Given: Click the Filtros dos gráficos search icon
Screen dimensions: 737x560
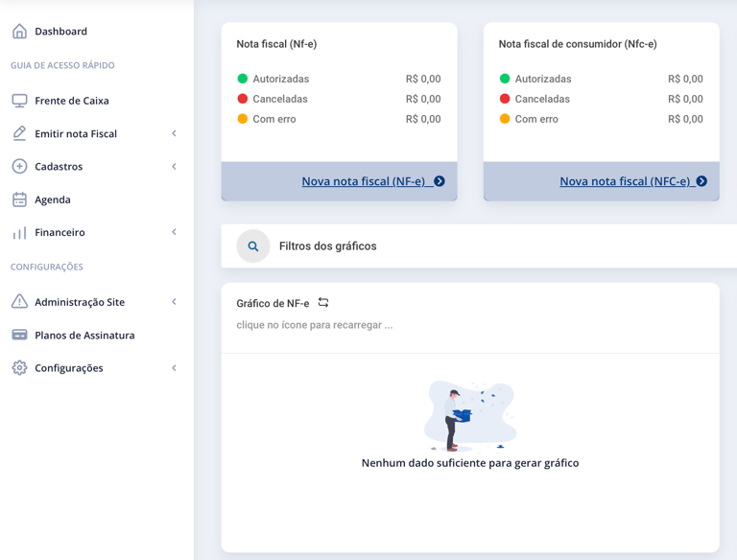Looking at the screenshot, I should pyautogui.click(x=253, y=246).
